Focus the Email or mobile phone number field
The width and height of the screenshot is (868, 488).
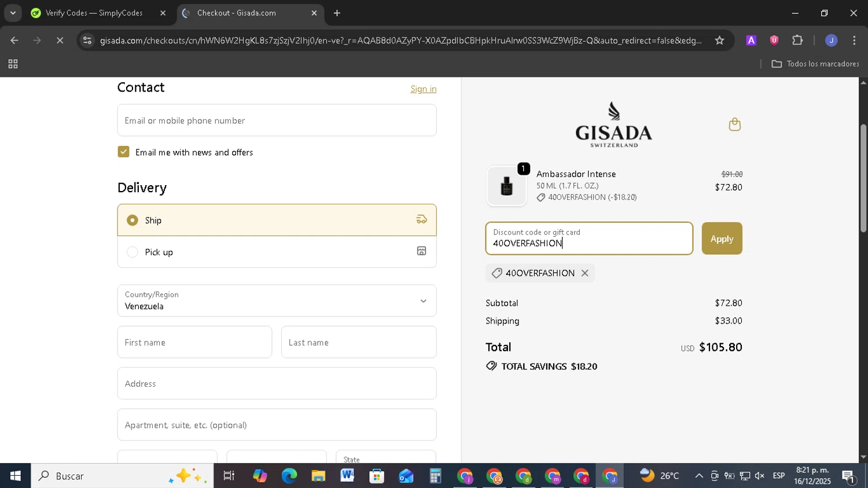(277, 120)
